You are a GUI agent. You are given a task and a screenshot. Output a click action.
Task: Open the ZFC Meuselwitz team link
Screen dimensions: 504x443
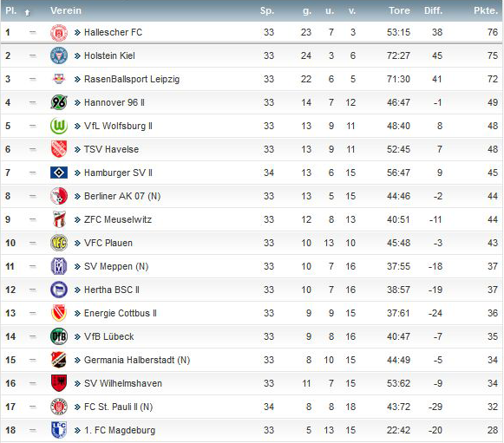118,219
